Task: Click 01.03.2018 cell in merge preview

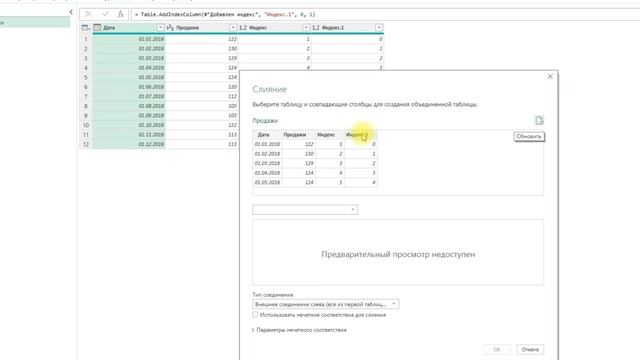Action: click(x=267, y=163)
